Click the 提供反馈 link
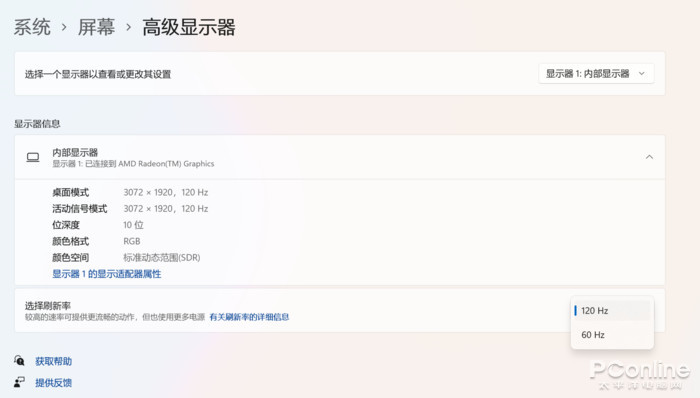 (x=54, y=383)
